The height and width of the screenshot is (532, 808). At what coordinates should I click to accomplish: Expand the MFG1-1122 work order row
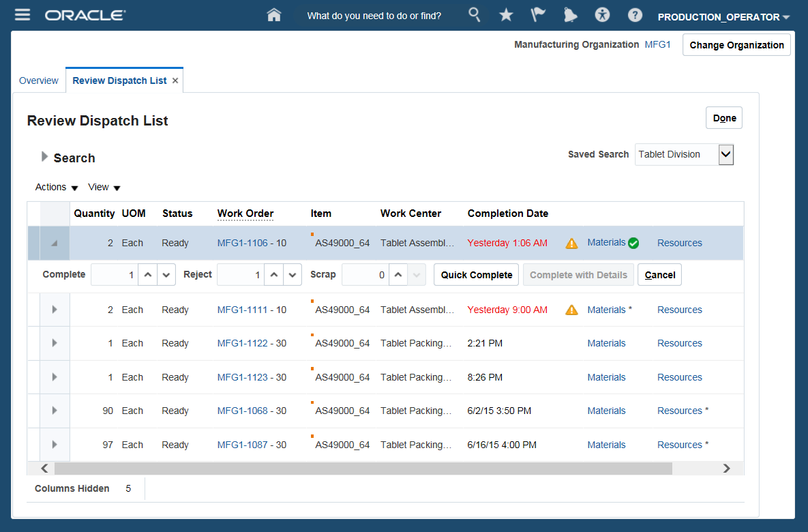pyautogui.click(x=55, y=343)
